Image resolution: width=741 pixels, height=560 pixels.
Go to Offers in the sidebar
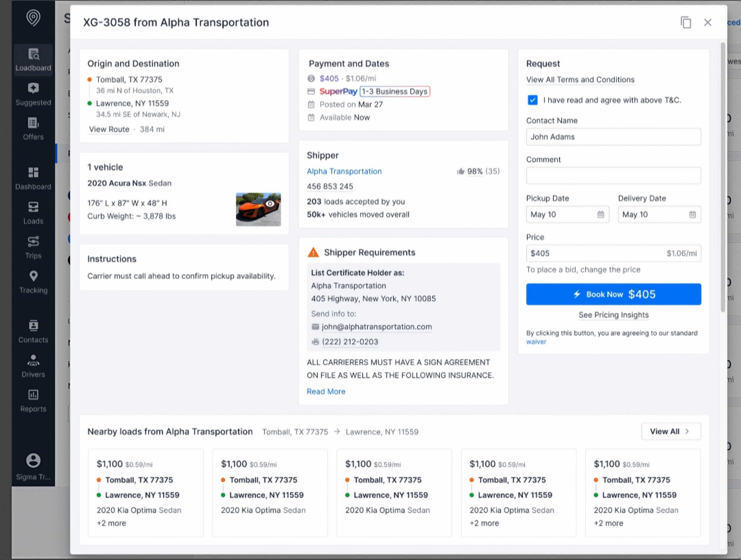click(x=33, y=129)
